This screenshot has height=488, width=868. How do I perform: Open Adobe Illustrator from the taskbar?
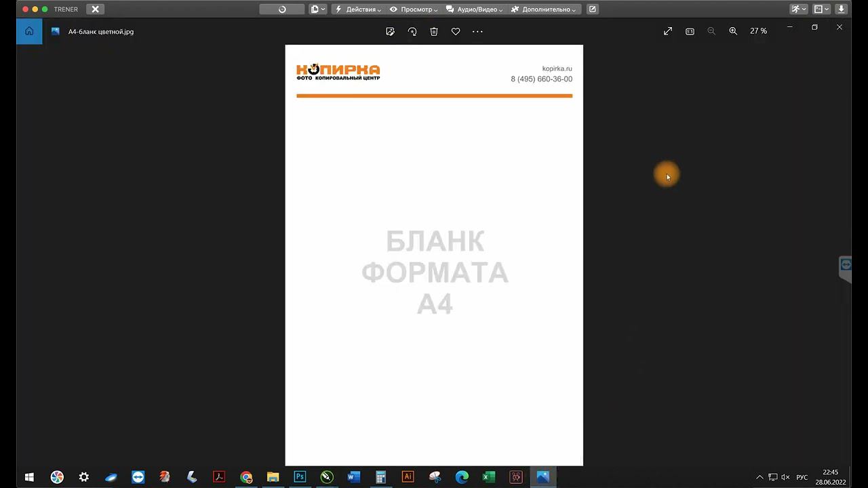[408, 477]
